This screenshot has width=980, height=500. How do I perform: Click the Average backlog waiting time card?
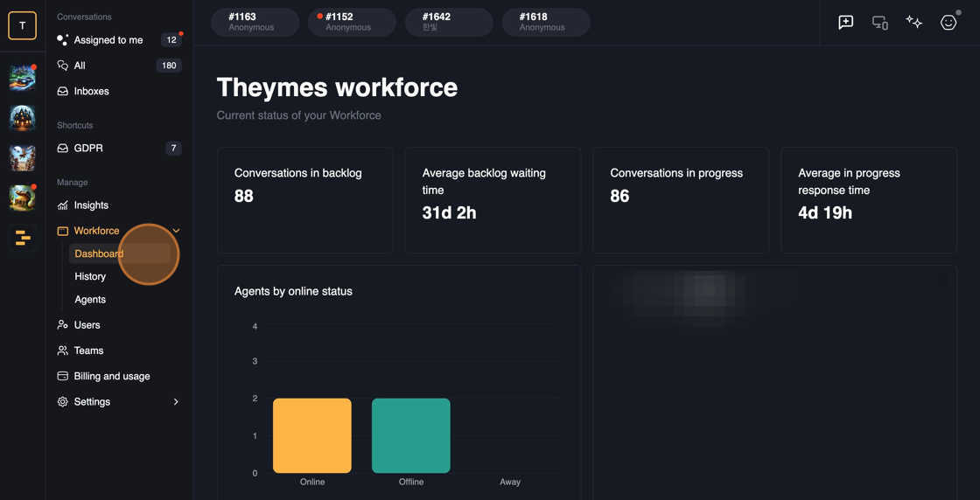point(493,200)
